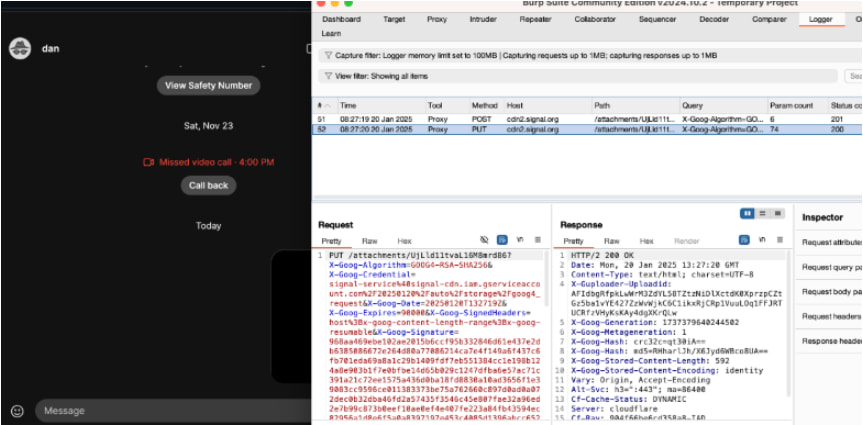The image size is (863, 425).
Task: Select the Render tab in Response pane
Action: pyautogui.click(x=686, y=241)
